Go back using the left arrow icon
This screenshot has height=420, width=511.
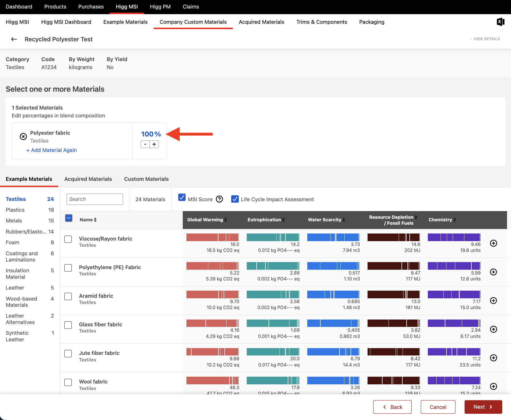click(x=14, y=39)
